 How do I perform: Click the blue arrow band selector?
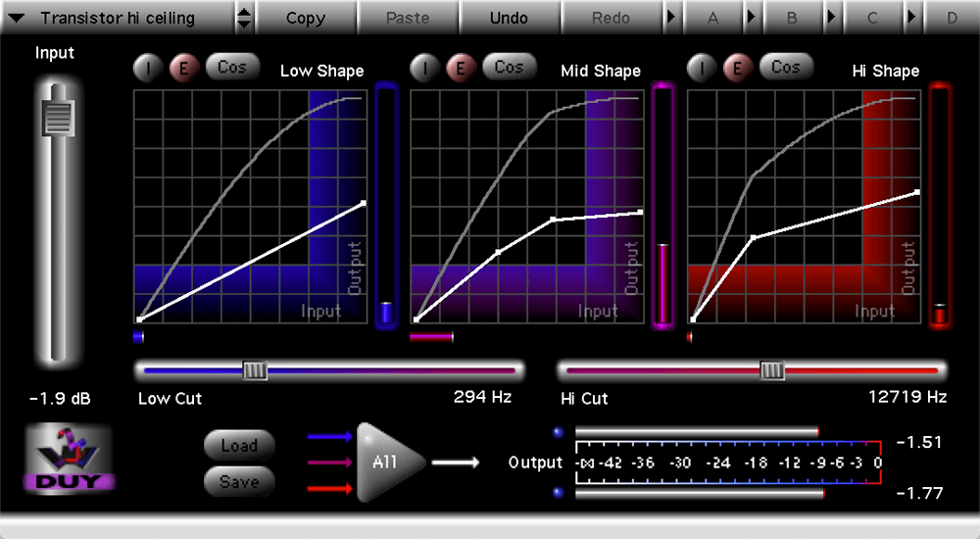click(328, 436)
